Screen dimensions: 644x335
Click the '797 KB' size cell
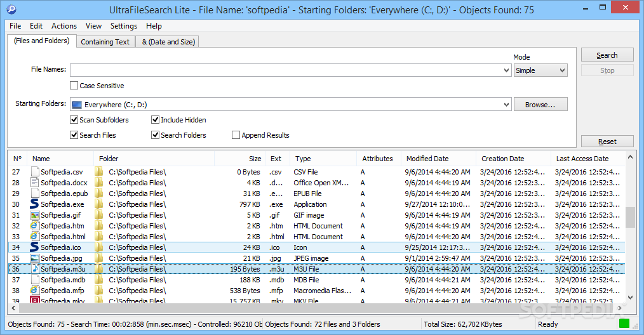click(250, 204)
